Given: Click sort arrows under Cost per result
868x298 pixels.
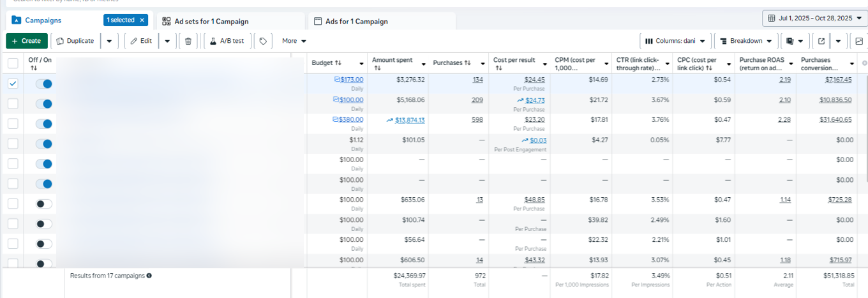Looking at the screenshot, I should tap(498, 68).
